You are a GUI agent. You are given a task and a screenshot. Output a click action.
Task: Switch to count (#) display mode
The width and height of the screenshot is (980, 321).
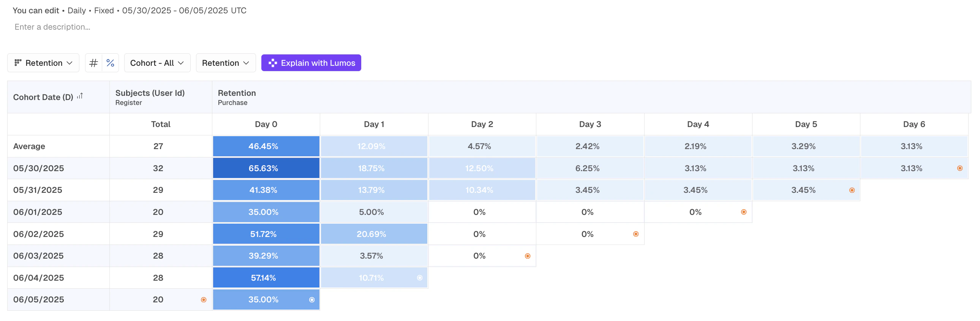point(93,63)
